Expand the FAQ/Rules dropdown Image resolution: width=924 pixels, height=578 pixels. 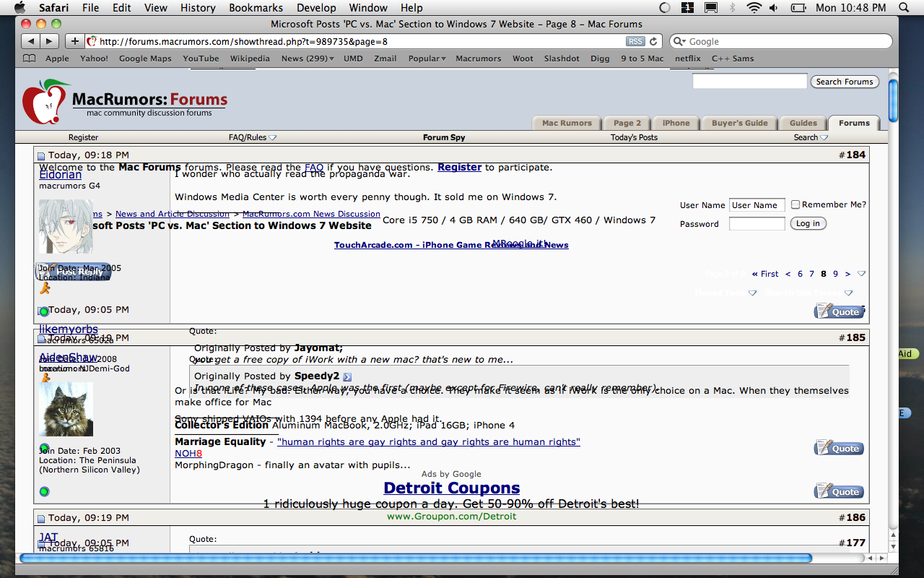[272, 137]
